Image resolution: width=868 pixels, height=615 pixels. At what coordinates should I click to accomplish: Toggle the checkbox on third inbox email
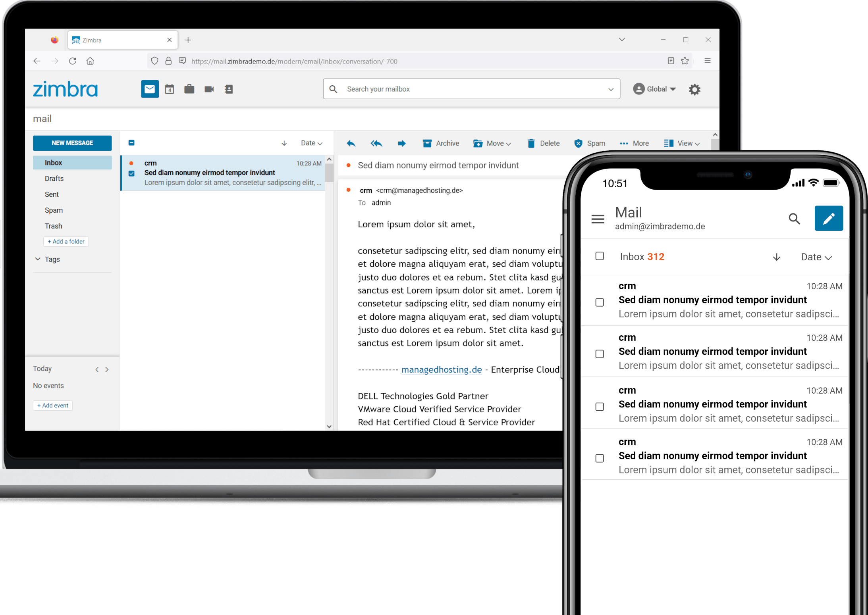tap(599, 406)
